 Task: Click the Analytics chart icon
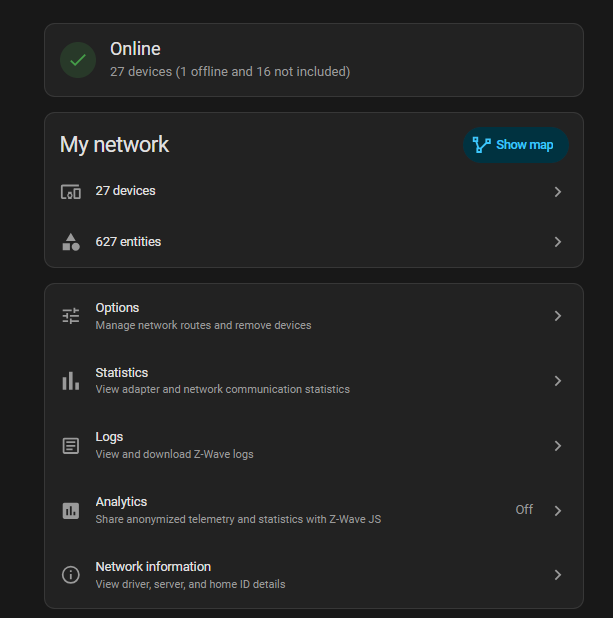(70, 511)
